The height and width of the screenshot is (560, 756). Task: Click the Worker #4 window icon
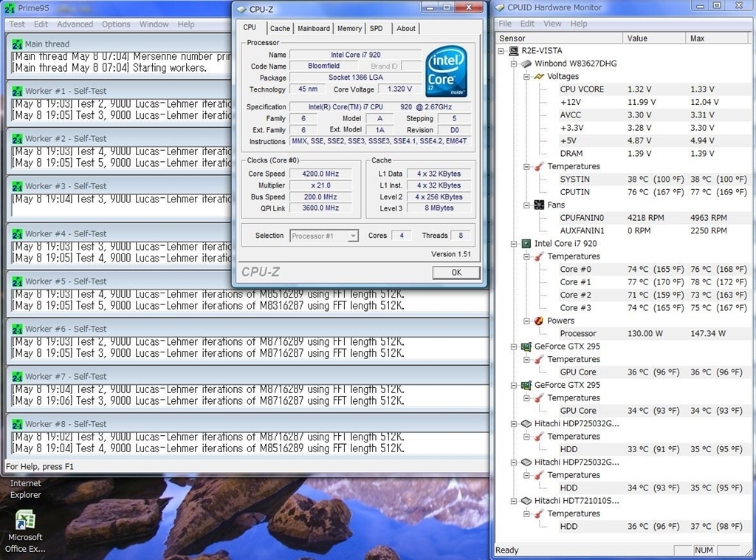tap(18, 234)
